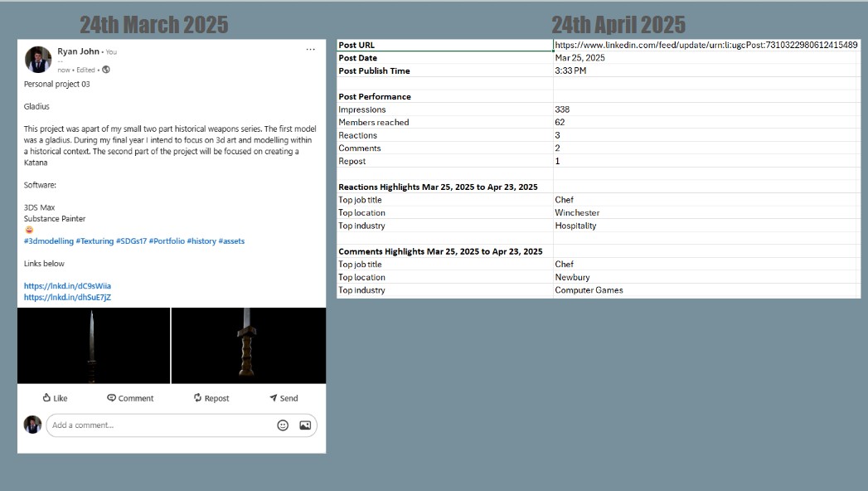Click the 3DS Max text line
The width and height of the screenshot is (868, 491).
(x=39, y=207)
